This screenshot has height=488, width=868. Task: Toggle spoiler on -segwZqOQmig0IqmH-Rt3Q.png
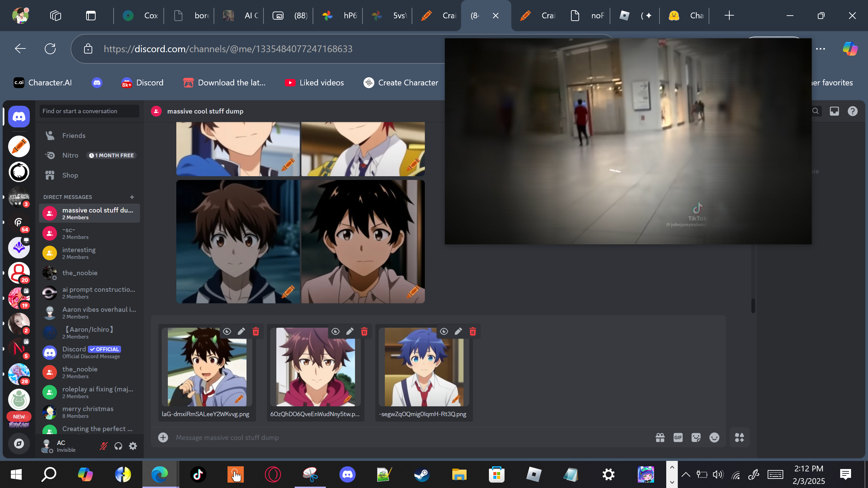444,331
